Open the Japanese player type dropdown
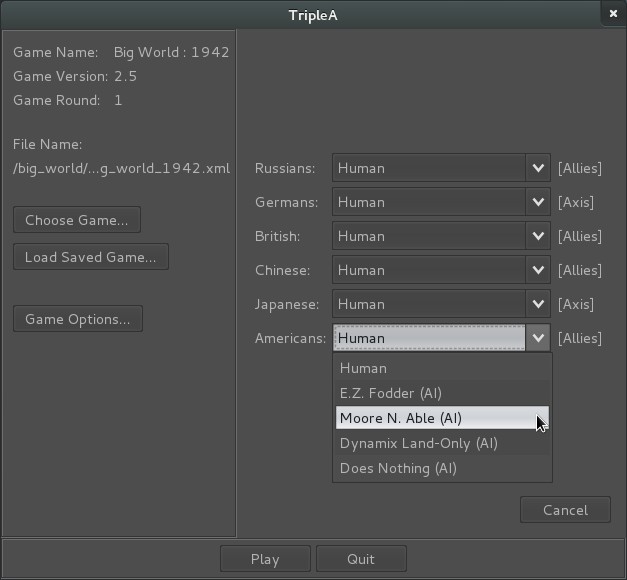This screenshot has height=580, width=627. pyautogui.click(x=441, y=304)
